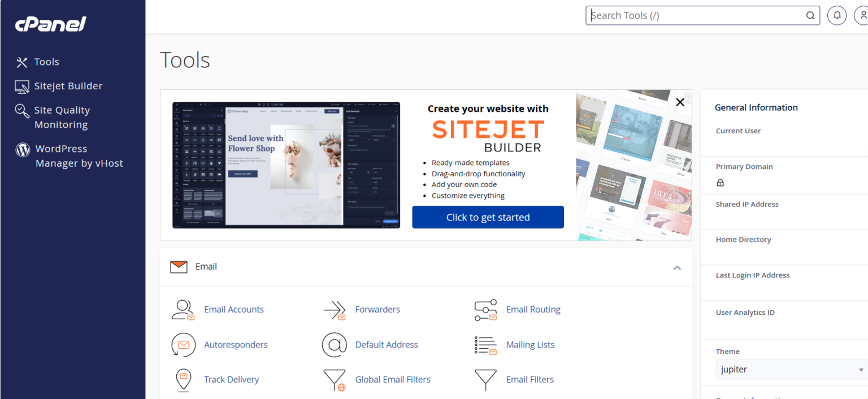Click the padlock under Primary Domain
The image size is (868, 399).
tap(721, 183)
